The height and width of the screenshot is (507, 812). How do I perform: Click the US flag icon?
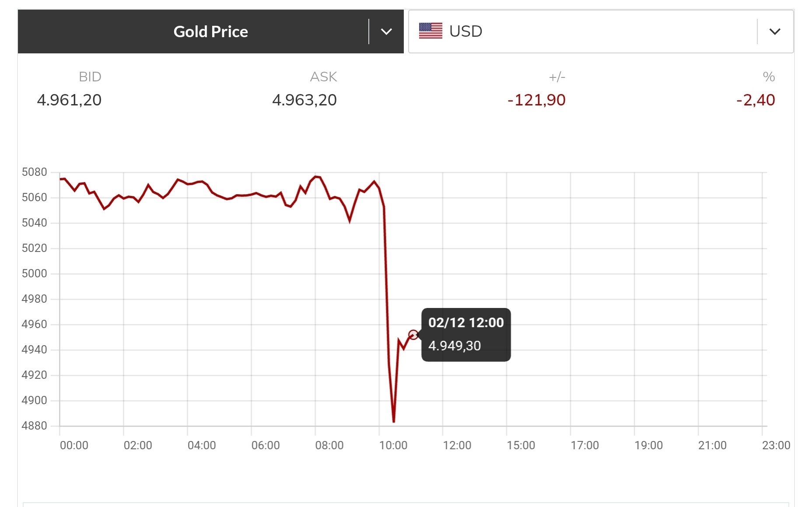430,31
